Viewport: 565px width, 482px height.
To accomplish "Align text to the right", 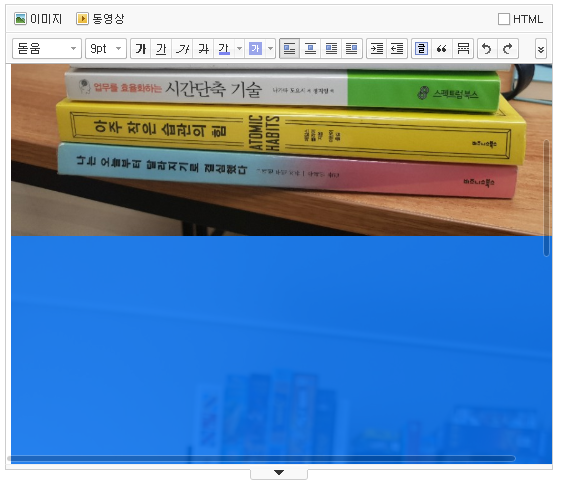I will (331, 49).
